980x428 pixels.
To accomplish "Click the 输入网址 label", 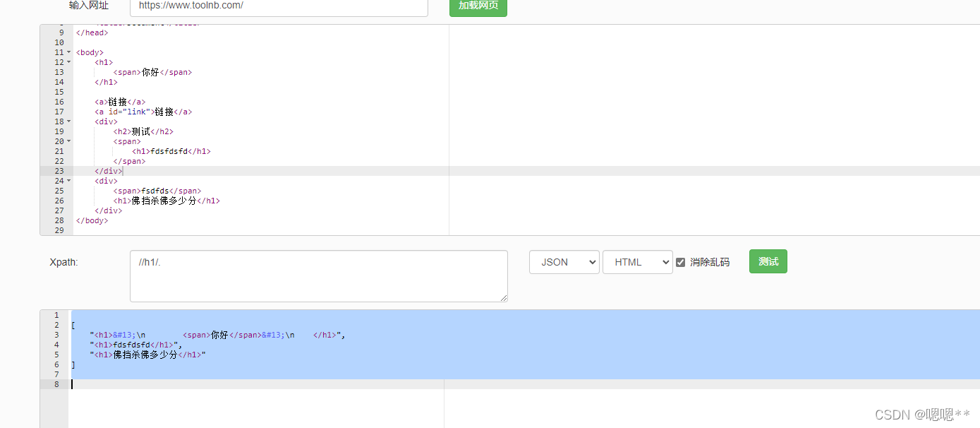I will pos(89,6).
